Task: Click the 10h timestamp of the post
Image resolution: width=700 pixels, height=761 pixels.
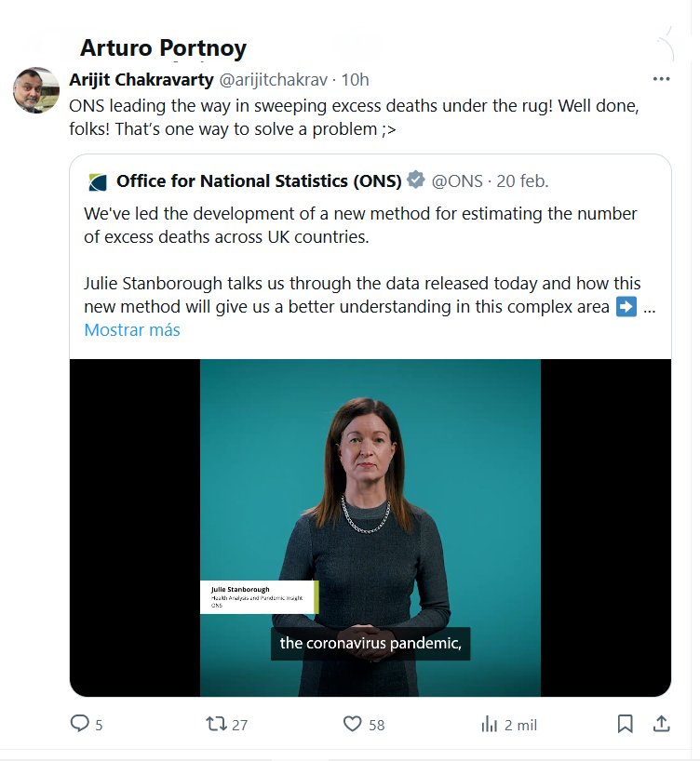Action: [356, 79]
